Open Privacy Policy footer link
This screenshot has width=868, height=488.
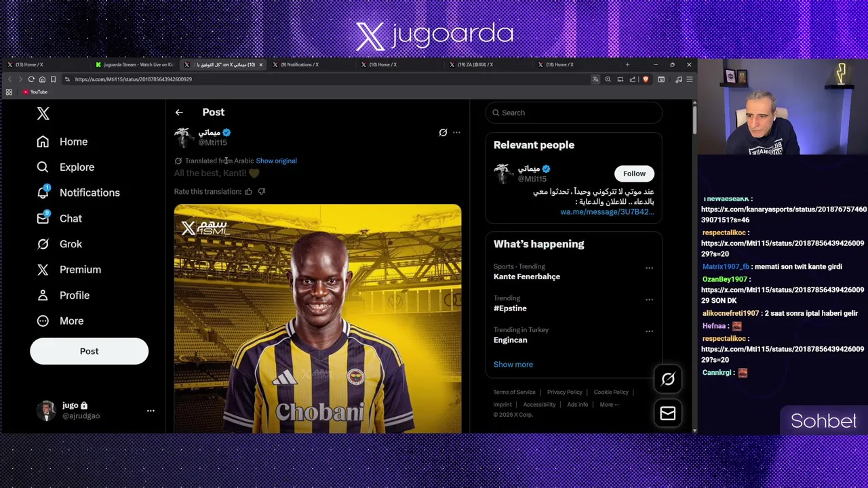pos(564,392)
